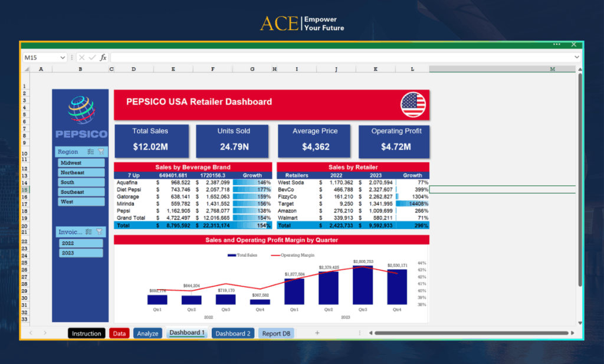Click the Average Price KPI card

tap(314, 141)
